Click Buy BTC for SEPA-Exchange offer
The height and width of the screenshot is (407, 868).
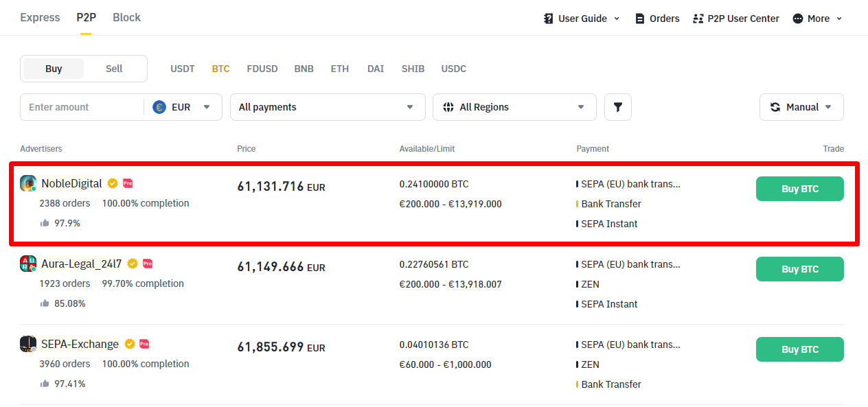[799, 349]
